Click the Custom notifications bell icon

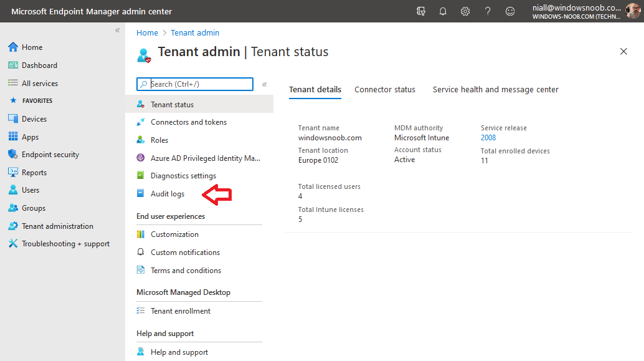tap(141, 252)
